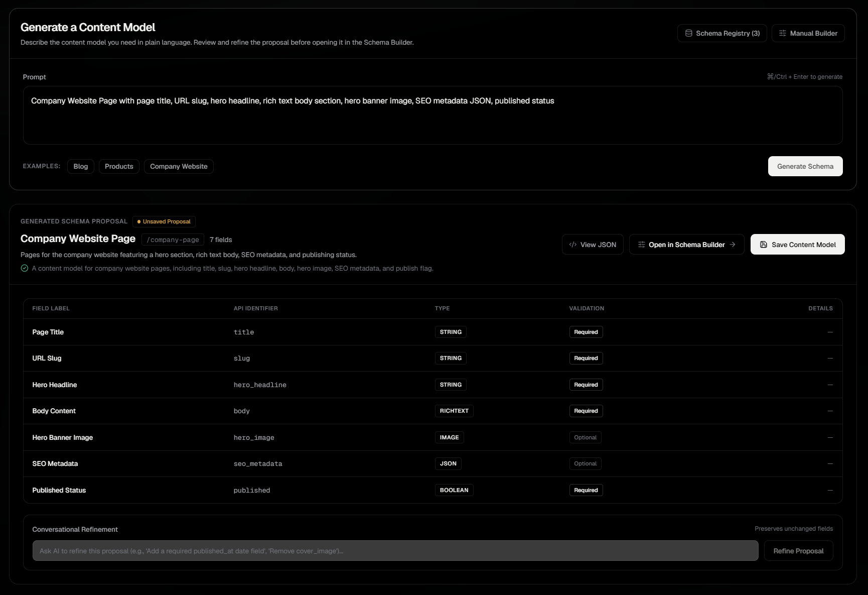Click the Manual Builder sliders icon

click(782, 33)
